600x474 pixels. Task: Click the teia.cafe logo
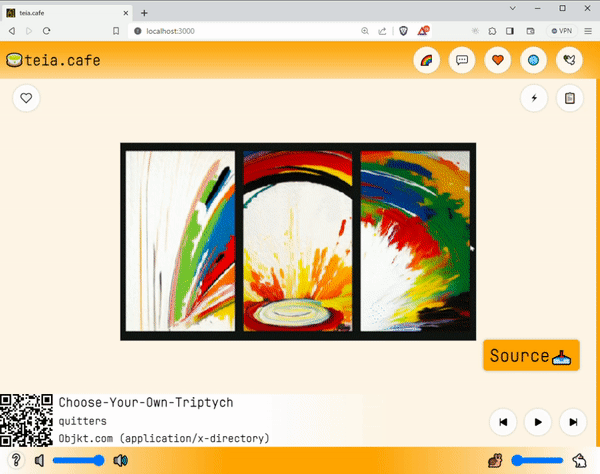point(53,60)
